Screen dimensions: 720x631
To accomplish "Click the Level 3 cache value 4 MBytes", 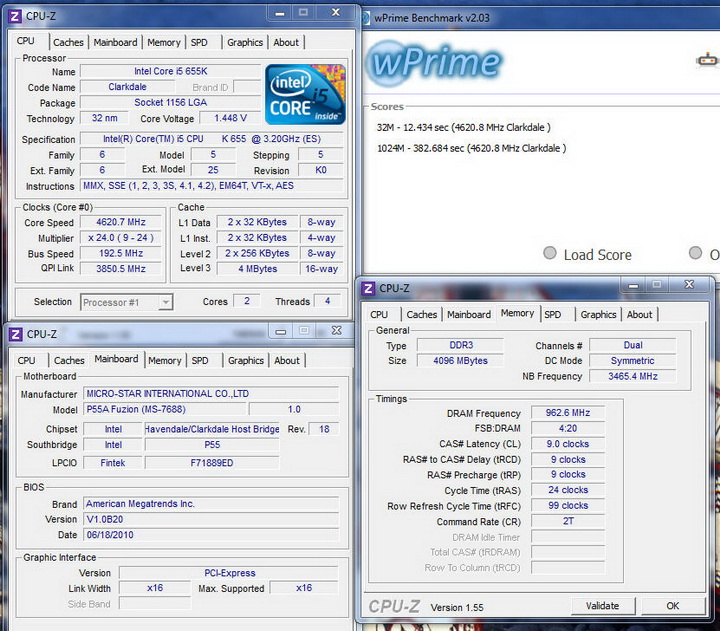I will (x=258, y=269).
